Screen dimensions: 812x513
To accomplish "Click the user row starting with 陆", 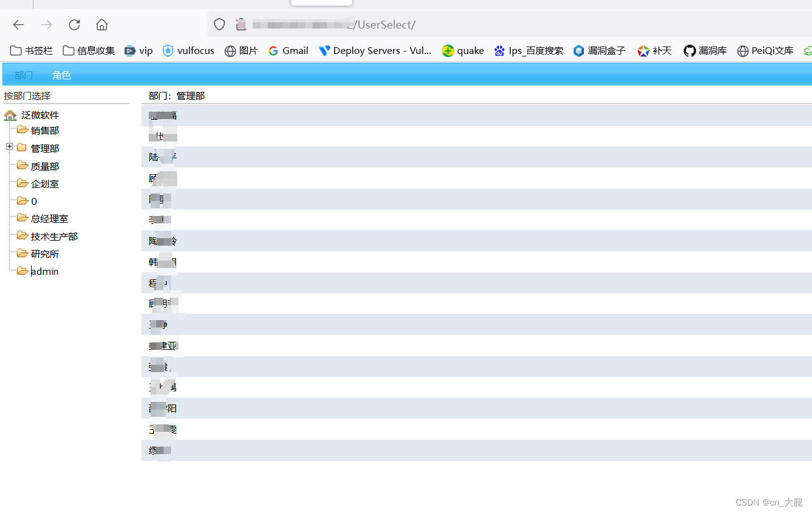I will tap(477, 157).
